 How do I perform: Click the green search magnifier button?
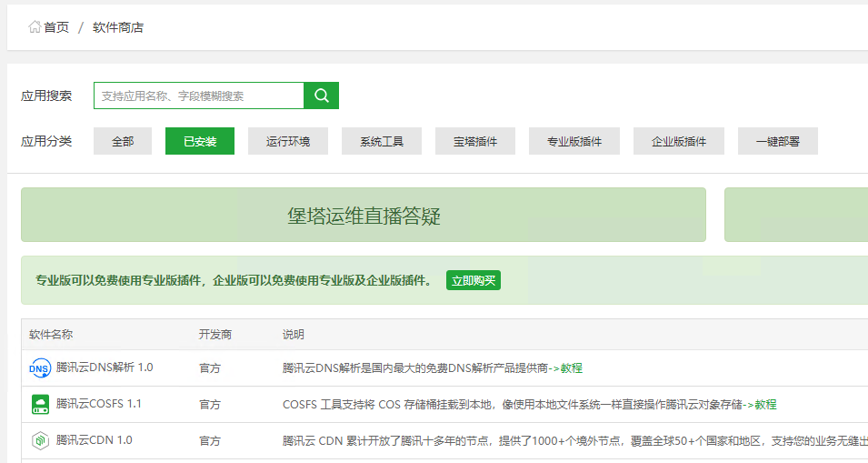point(322,96)
